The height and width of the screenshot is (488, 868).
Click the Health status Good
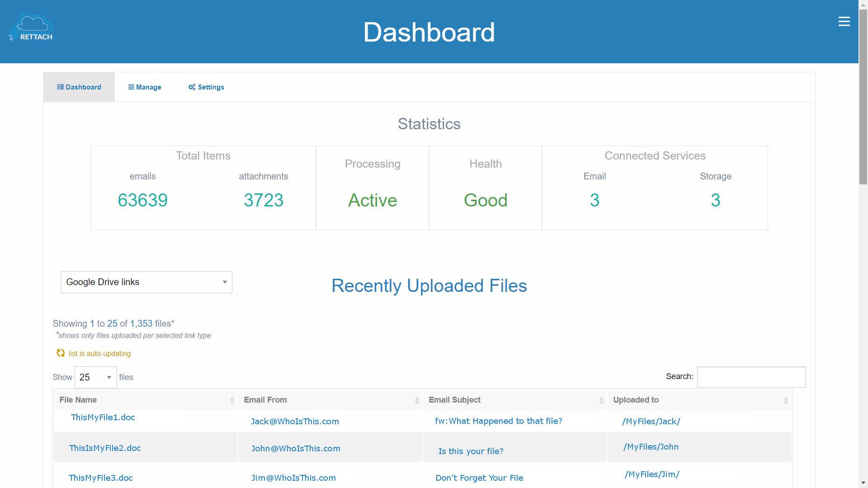pos(486,200)
